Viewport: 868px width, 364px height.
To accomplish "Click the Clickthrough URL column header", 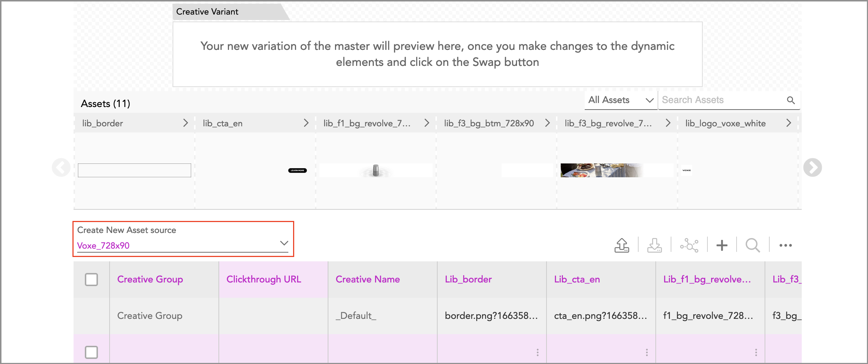I will [264, 279].
